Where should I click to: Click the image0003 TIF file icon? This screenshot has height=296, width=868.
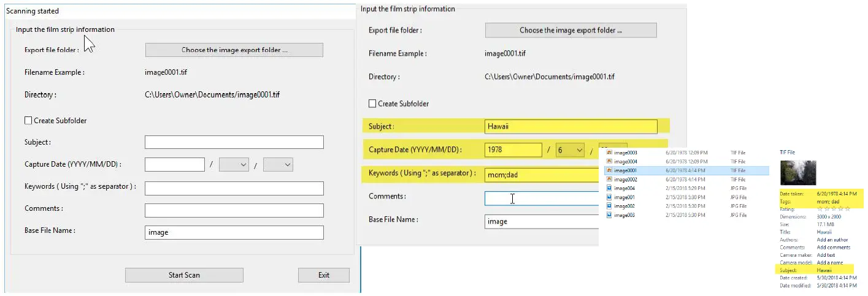pyautogui.click(x=609, y=153)
